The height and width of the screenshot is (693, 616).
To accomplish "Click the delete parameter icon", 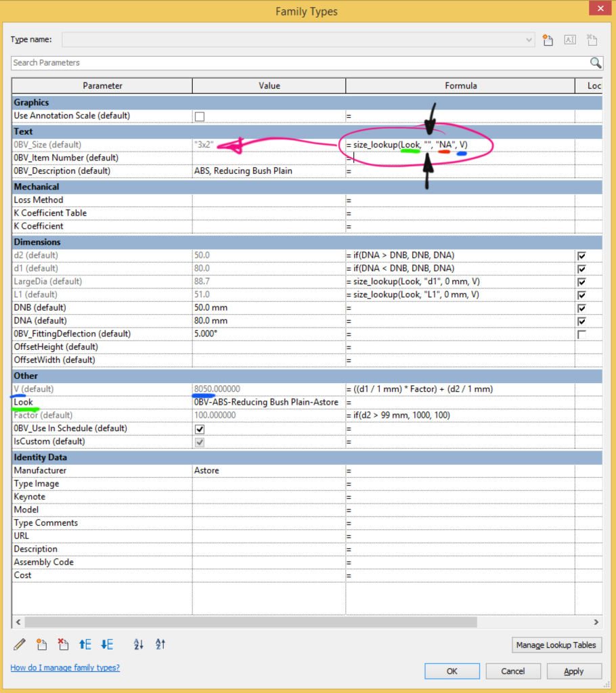I will (63, 644).
